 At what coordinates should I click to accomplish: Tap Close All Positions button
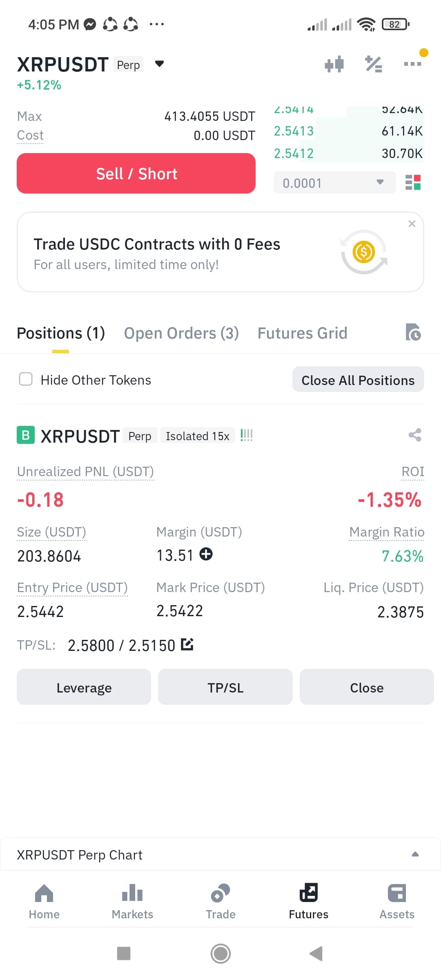tap(358, 379)
